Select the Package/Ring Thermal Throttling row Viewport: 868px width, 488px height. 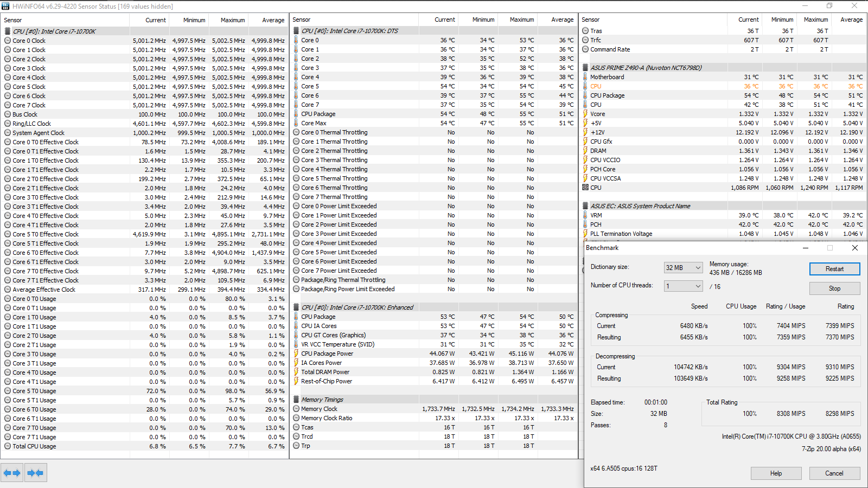coord(434,280)
